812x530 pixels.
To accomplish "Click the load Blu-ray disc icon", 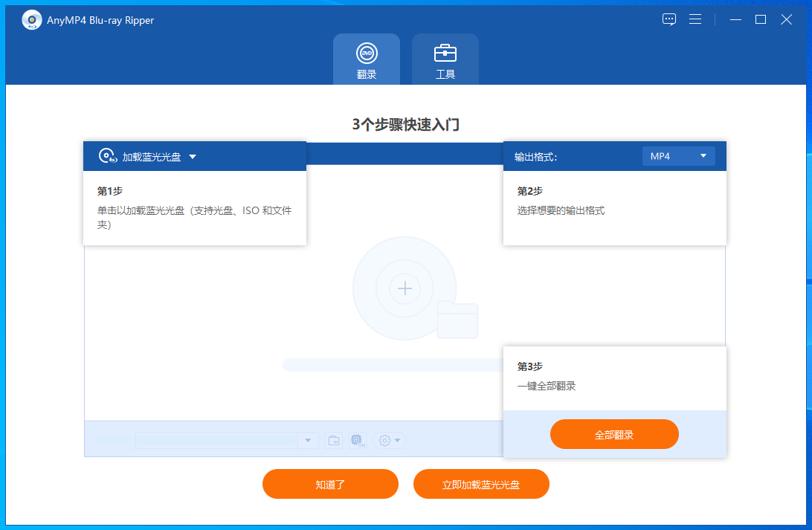I will pos(108,156).
